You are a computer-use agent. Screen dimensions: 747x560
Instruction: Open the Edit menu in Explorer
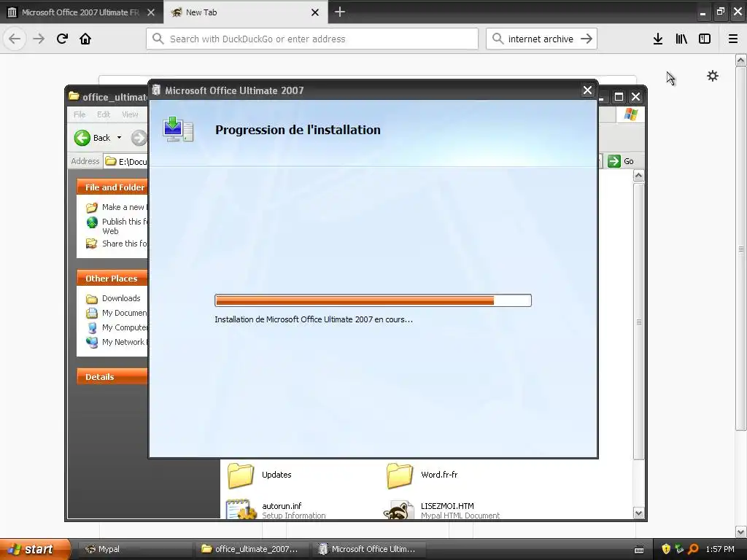[104, 114]
